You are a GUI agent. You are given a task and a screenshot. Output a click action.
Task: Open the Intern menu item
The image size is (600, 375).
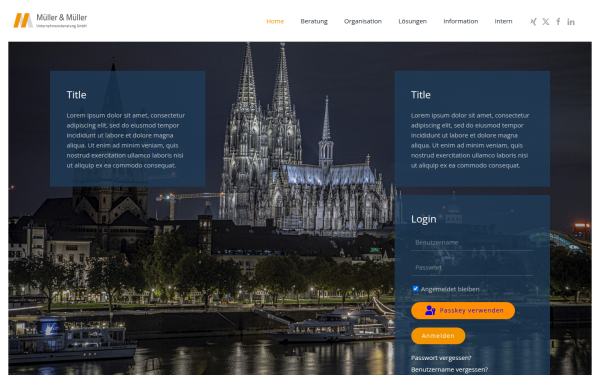coord(503,21)
